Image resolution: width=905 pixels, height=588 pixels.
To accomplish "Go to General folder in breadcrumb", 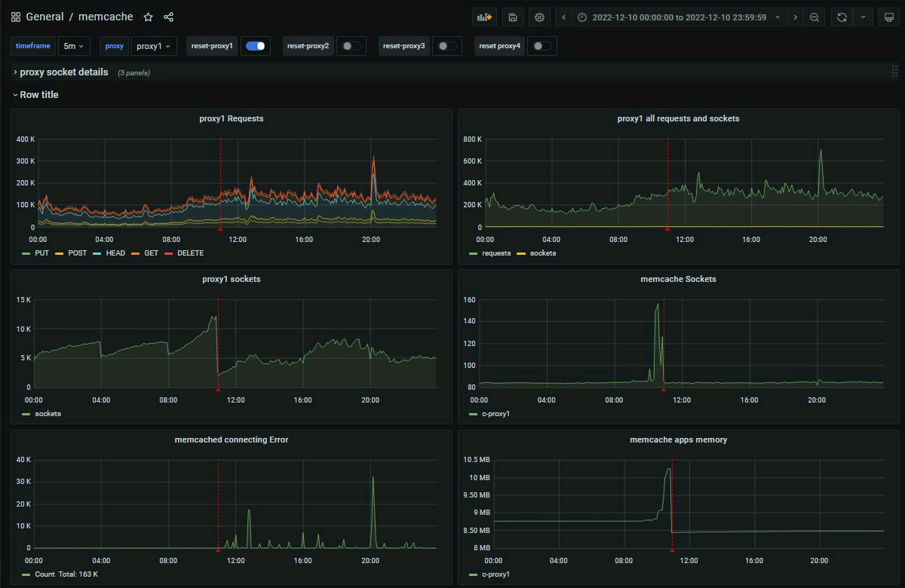I will tap(44, 17).
